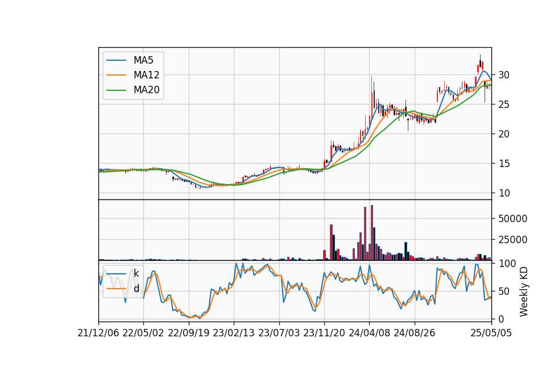Click the KD axis value 50

point(504,291)
